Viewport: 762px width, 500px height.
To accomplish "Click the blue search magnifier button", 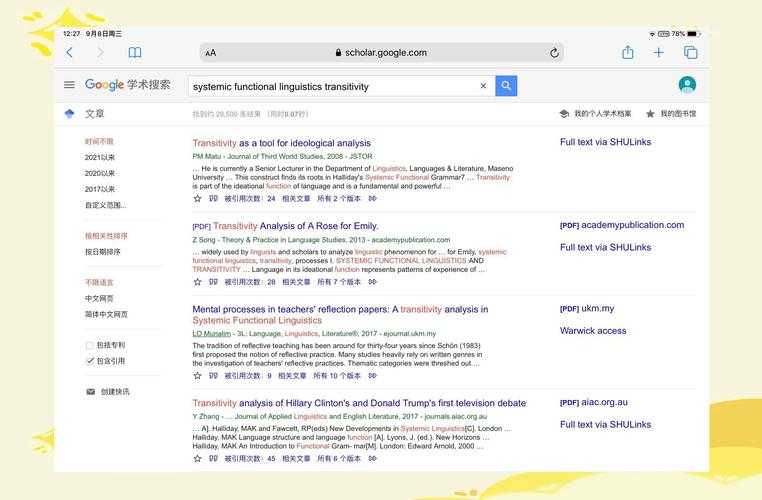I will pyautogui.click(x=506, y=86).
